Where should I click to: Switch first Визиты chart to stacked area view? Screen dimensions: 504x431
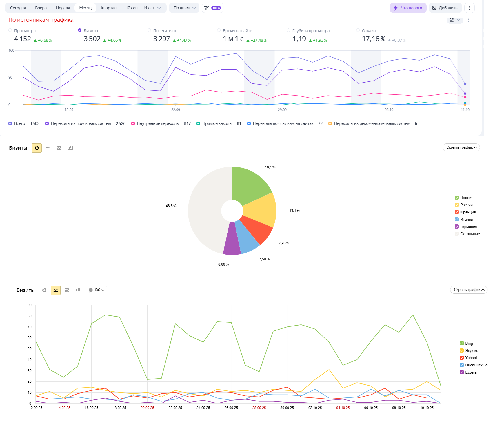pyautogui.click(x=59, y=148)
